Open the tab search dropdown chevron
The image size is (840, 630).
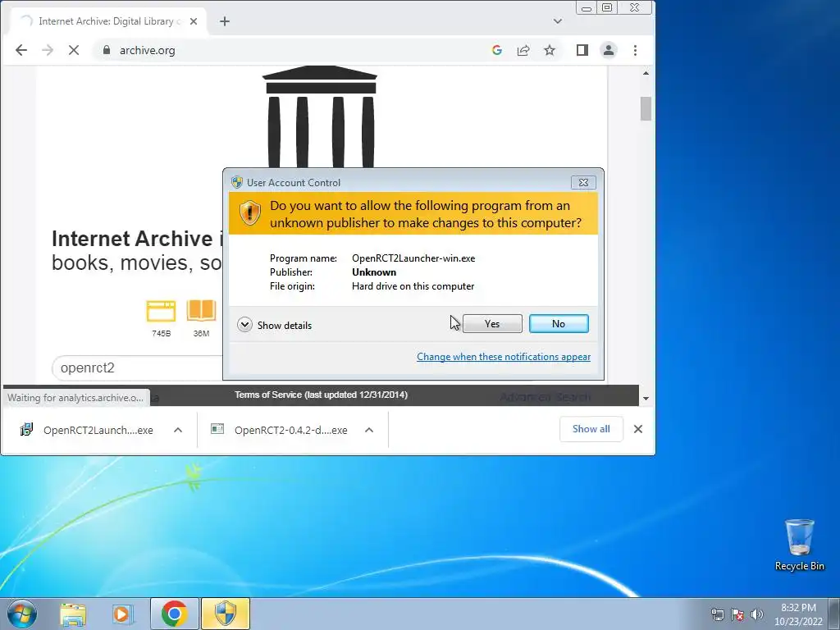[558, 21]
